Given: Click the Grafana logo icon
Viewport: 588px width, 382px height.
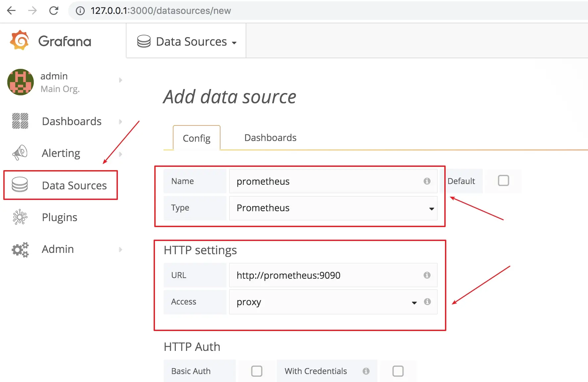Looking at the screenshot, I should click(x=20, y=40).
